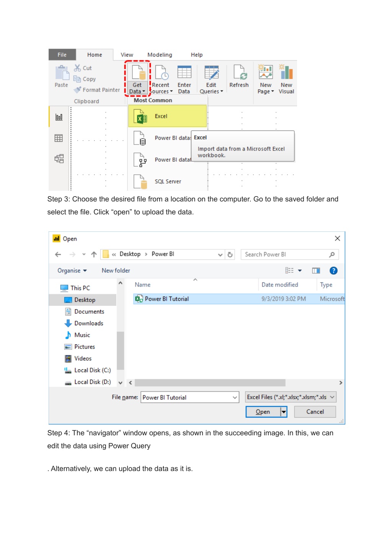Click the Paste icon in Clipboard group

click(x=62, y=73)
